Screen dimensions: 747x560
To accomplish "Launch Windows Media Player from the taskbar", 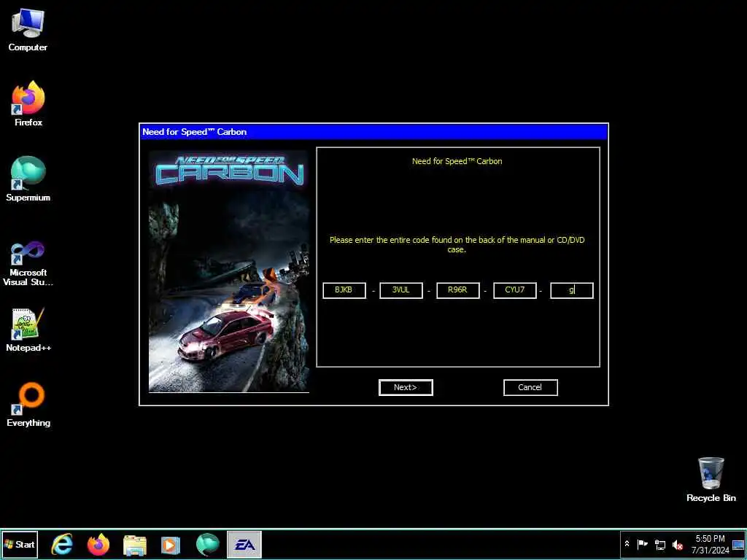I will click(171, 545).
